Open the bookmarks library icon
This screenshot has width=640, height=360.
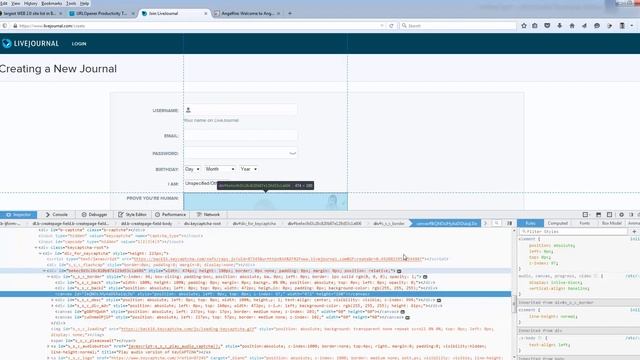(x=535, y=26)
